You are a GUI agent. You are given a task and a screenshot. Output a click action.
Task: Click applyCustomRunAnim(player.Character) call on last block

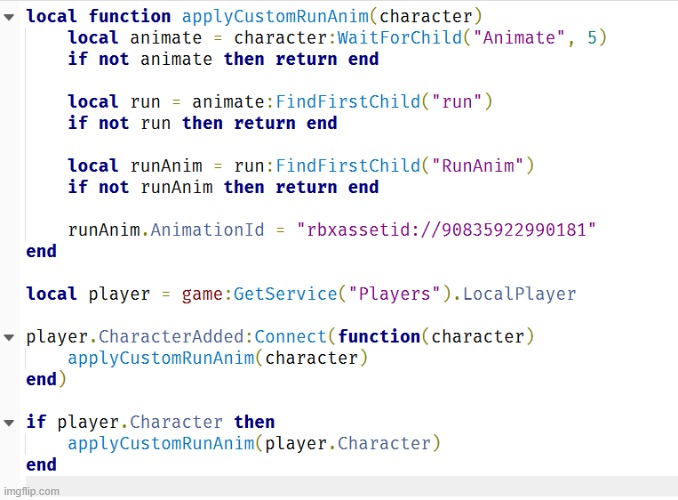254,443
